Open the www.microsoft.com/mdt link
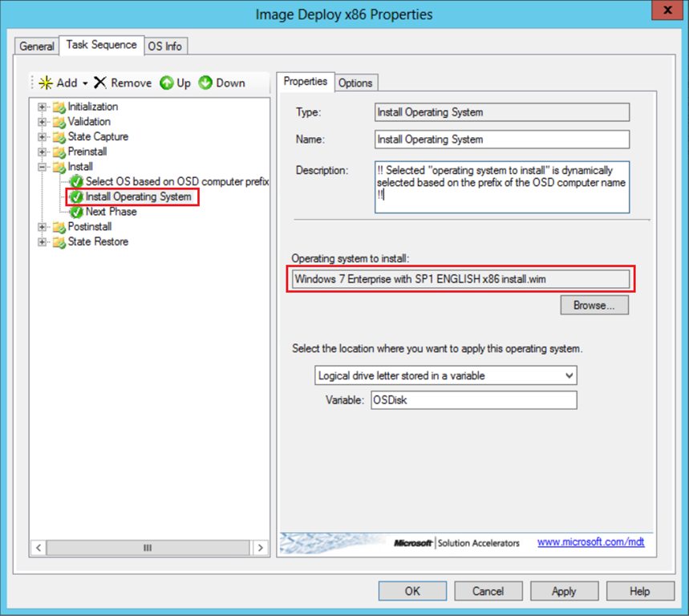Screen dimensions: 689x616 (590, 543)
